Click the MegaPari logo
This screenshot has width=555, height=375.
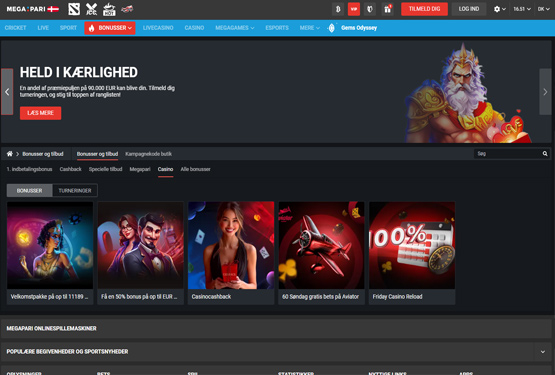33,9
